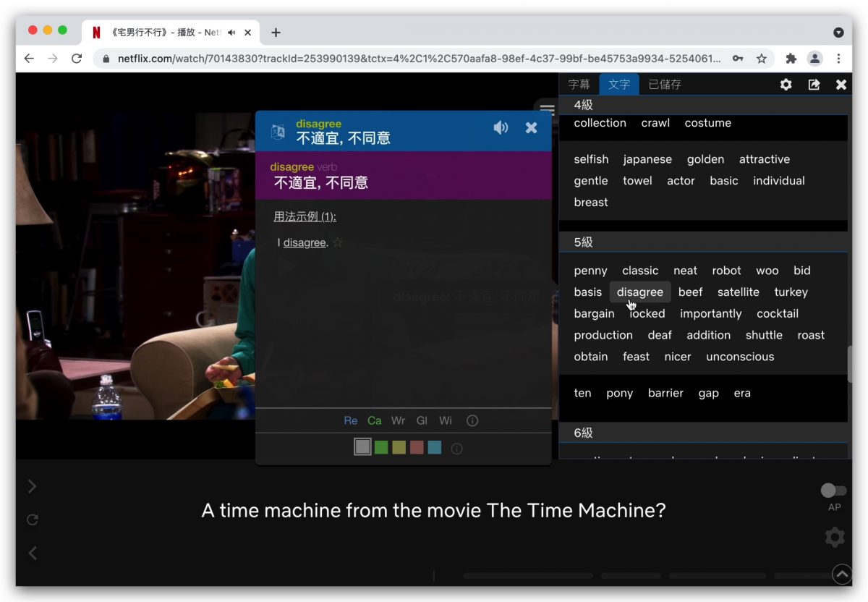
Task: Click the translate icon in popup header
Action: (x=278, y=132)
